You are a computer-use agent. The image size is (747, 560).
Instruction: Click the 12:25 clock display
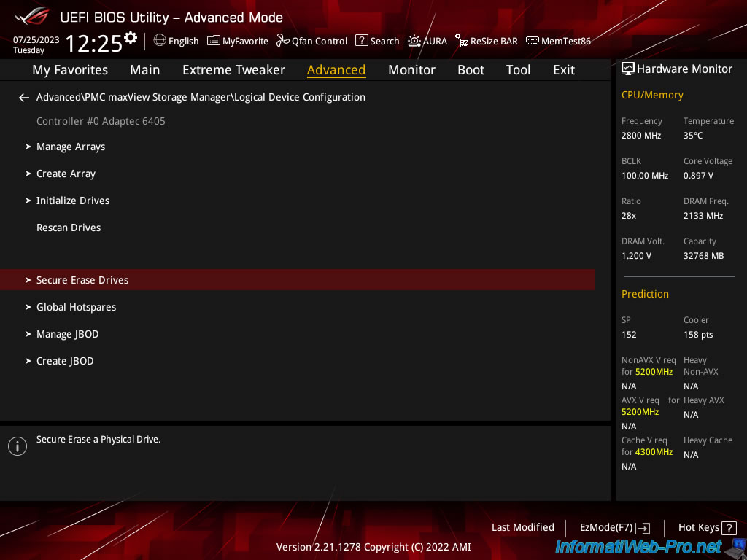[x=94, y=44]
